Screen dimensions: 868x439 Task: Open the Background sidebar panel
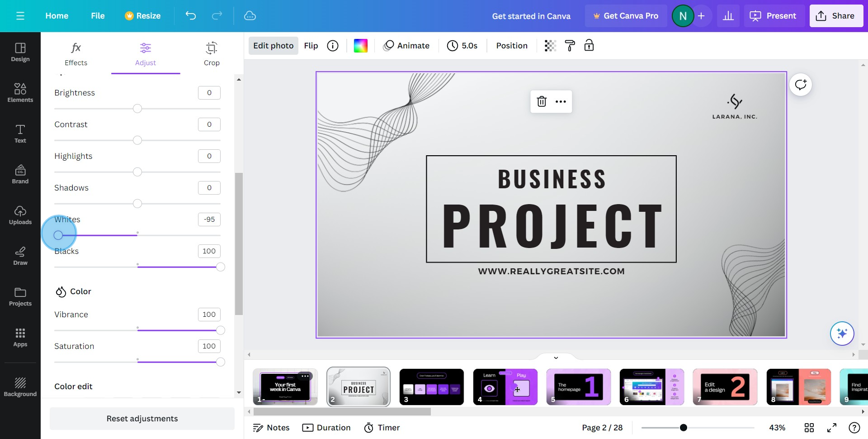click(20, 387)
